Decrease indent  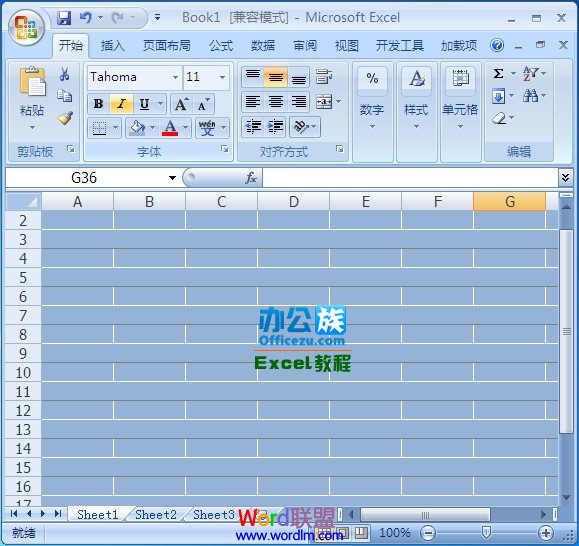(253, 127)
